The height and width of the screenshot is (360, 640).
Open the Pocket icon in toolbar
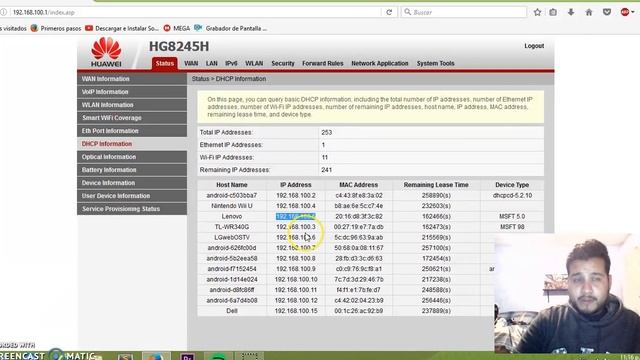coord(607,12)
